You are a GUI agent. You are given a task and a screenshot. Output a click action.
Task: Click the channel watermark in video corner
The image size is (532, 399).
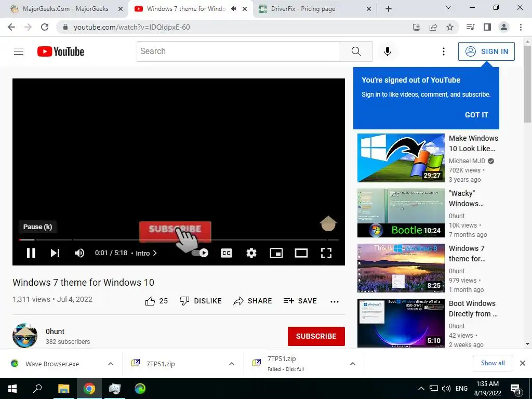(328, 223)
